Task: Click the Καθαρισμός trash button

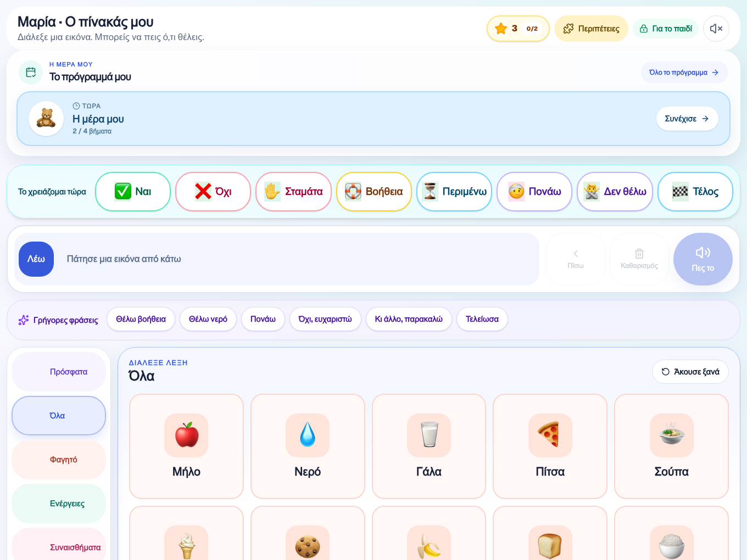Action: [x=639, y=259]
